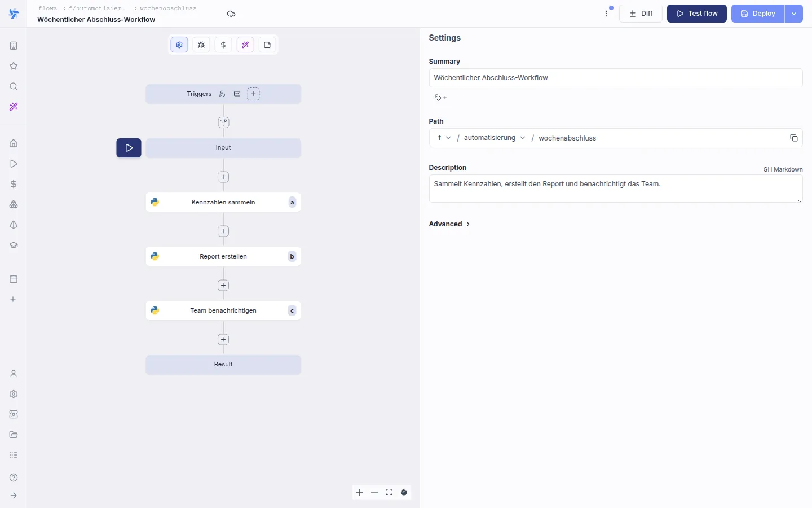Expand the Advanced section
This screenshot has width=812, height=508.
449,224
